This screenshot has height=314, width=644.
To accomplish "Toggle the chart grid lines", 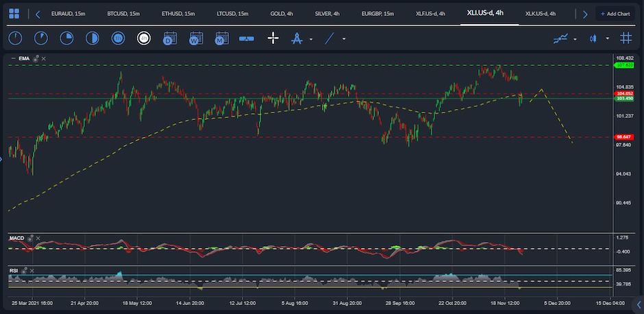I will coord(626,38).
